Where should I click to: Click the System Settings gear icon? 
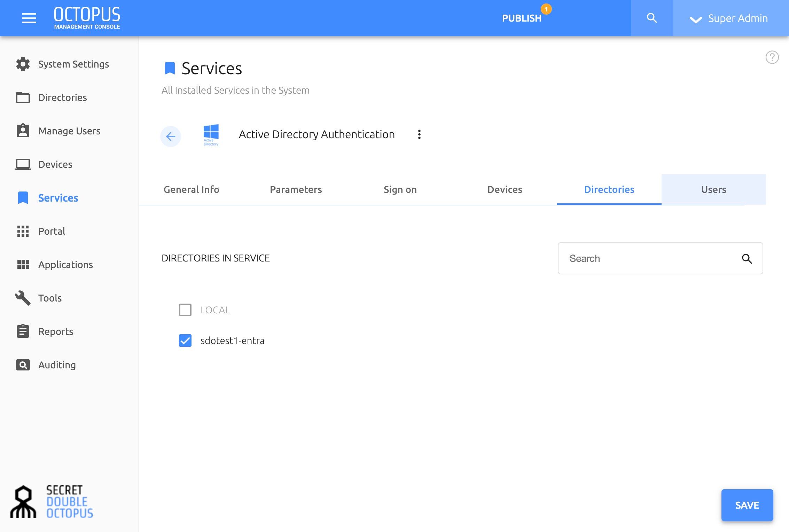click(x=23, y=64)
